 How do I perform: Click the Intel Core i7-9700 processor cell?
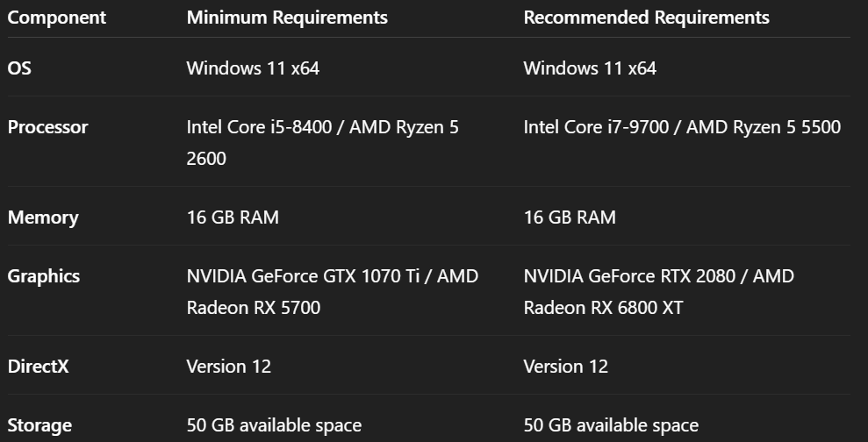(x=682, y=127)
